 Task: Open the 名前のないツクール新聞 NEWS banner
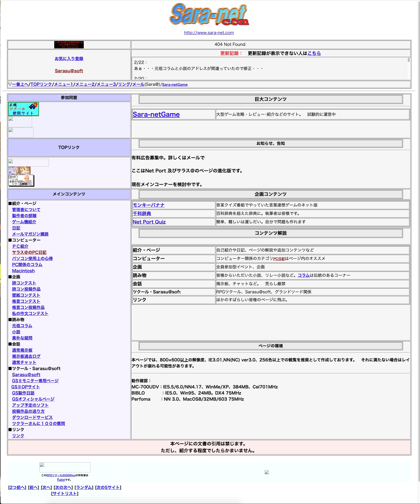[21, 180]
